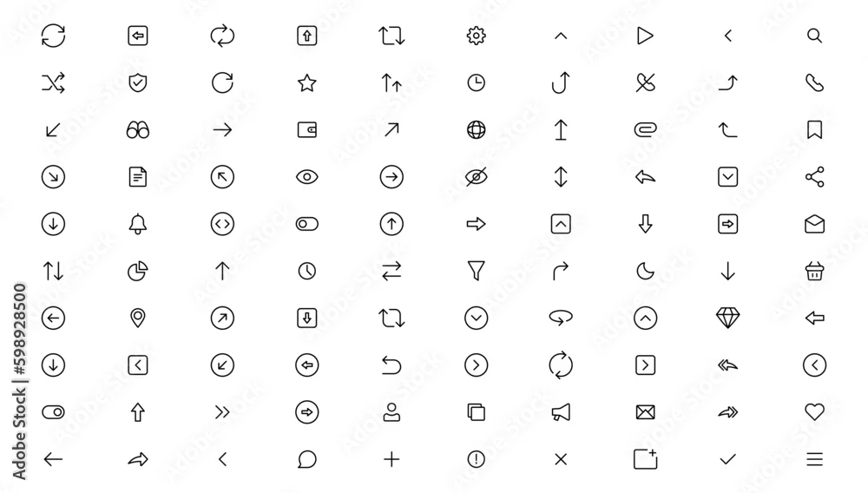Click the crossed-out eye icon
This screenshot has width=868, height=493.
point(476,177)
